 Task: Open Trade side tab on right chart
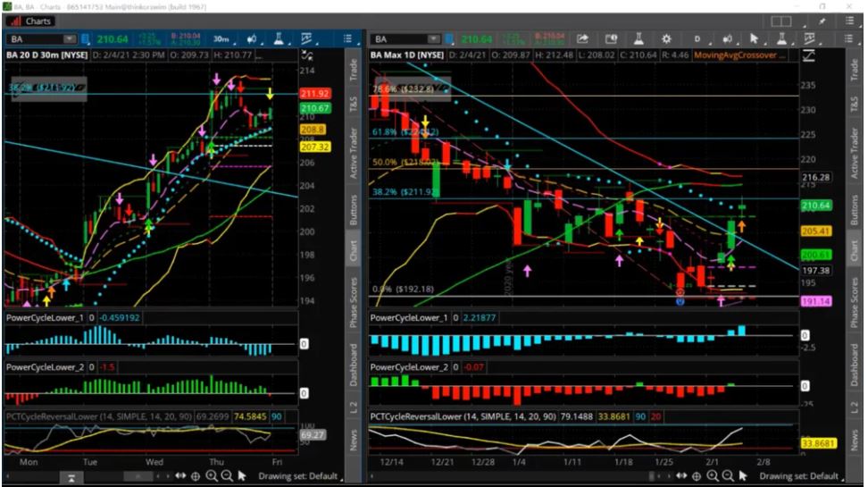854,69
